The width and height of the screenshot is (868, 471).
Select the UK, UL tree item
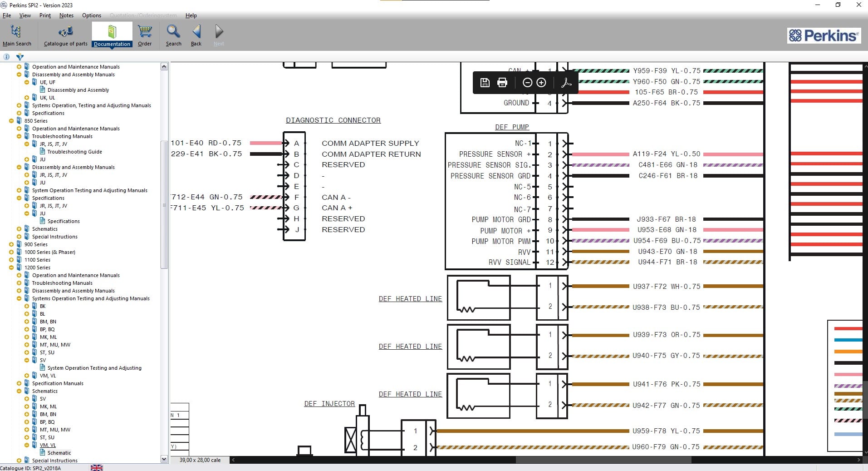47,98
